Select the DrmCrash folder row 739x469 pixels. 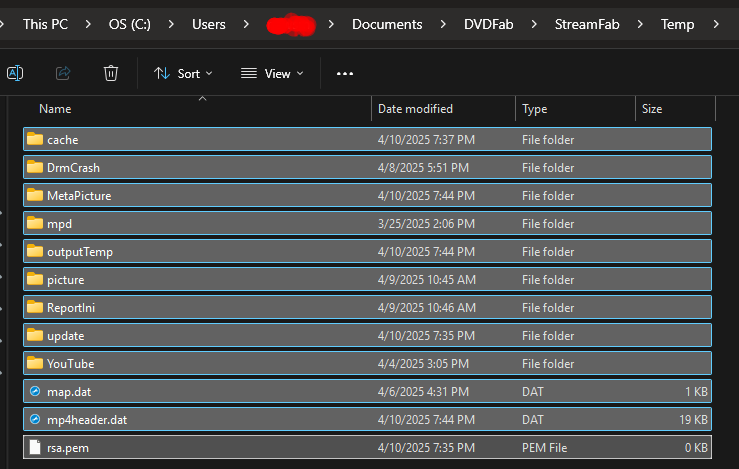pyautogui.click(x=73, y=168)
